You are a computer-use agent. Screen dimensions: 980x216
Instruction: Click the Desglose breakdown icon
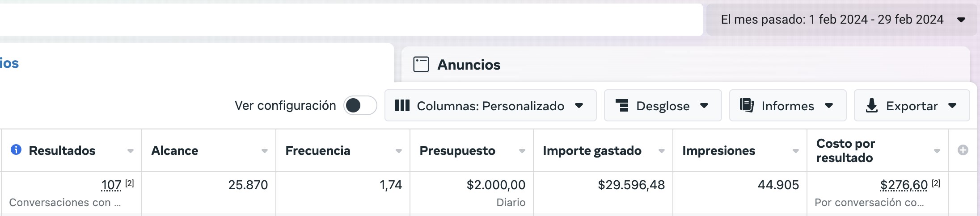[622, 106]
